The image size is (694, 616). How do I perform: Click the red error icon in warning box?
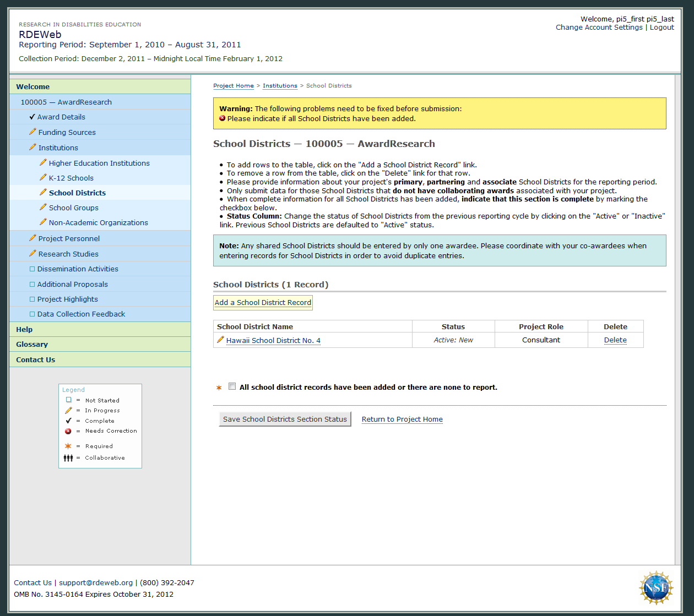point(223,118)
